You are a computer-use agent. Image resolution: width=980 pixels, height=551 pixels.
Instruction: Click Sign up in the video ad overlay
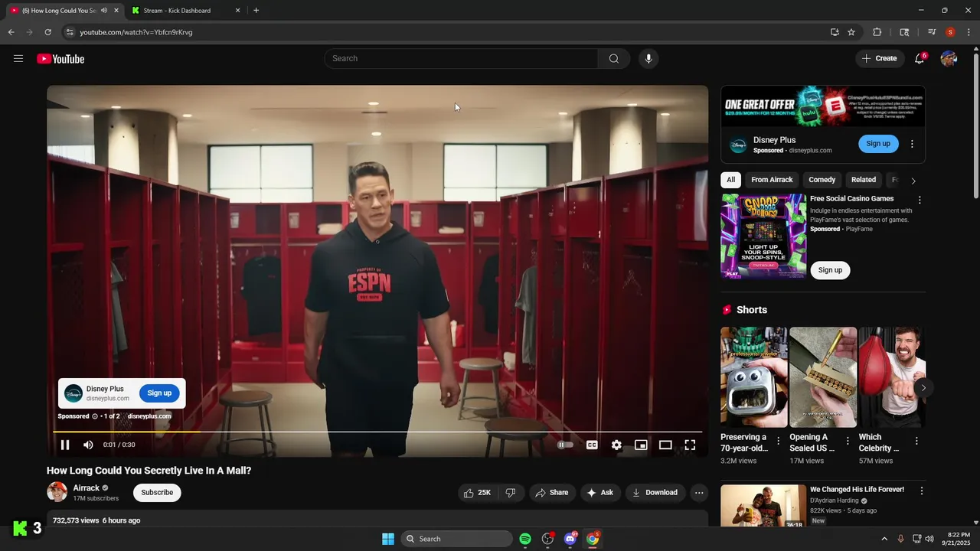pyautogui.click(x=159, y=393)
